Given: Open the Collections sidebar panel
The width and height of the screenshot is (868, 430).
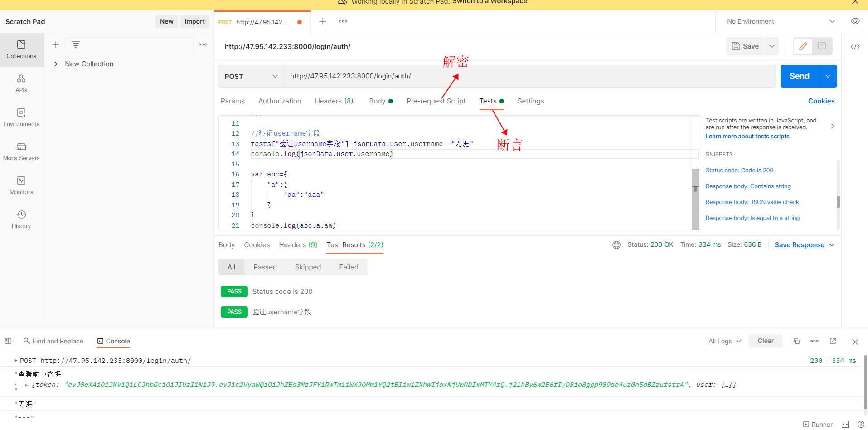Looking at the screenshot, I should point(21,50).
